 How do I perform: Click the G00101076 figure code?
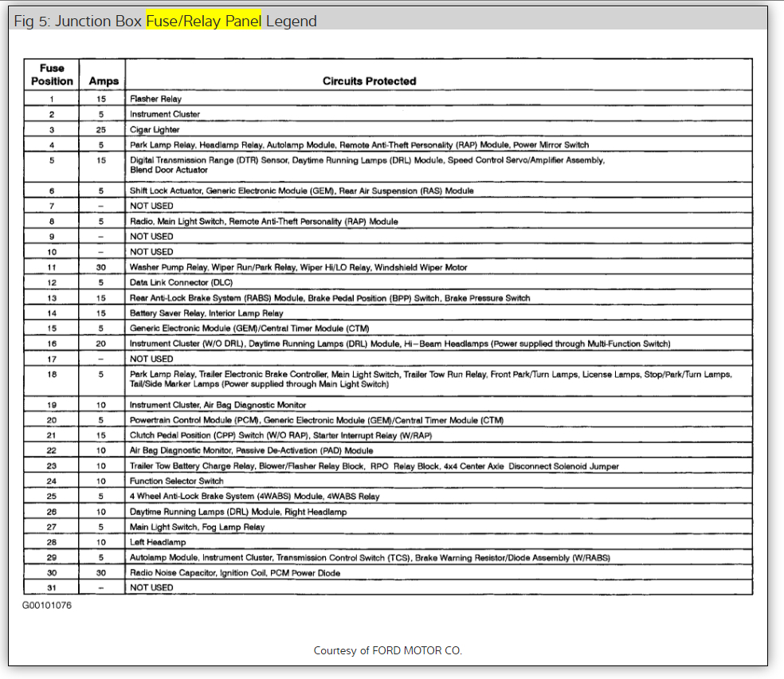coord(46,606)
